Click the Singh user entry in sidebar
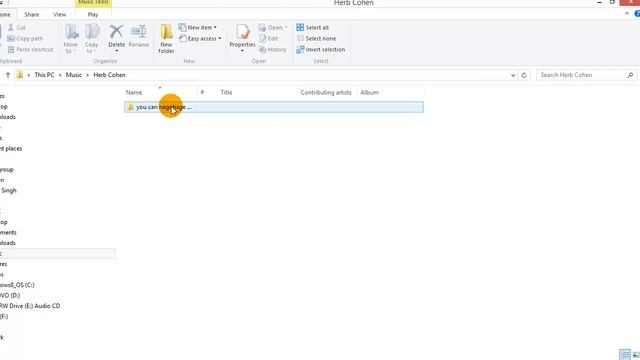Image resolution: width=640 pixels, height=360 pixels. [9, 190]
